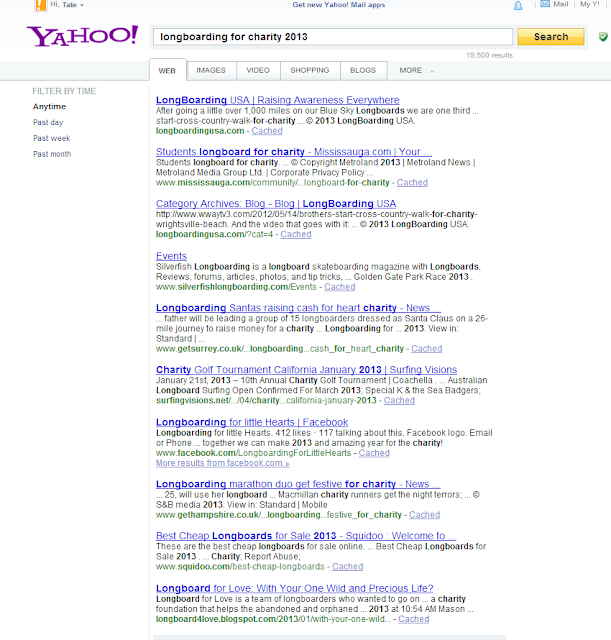Open Longboarding for little Hearts Facebook result
Viewport: 611px width, 640px height.
click(252, 422)
